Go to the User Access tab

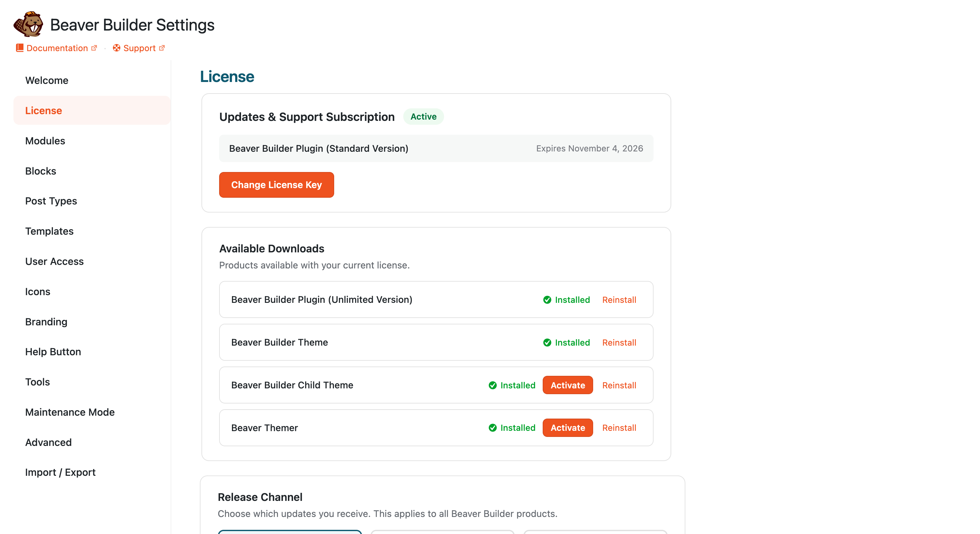click(92, 261)
